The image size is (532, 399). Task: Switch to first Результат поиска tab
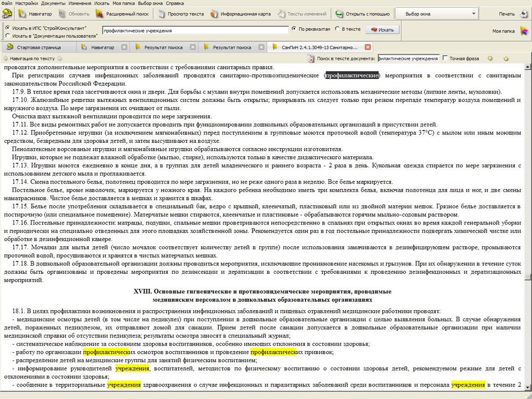[163, 47]
